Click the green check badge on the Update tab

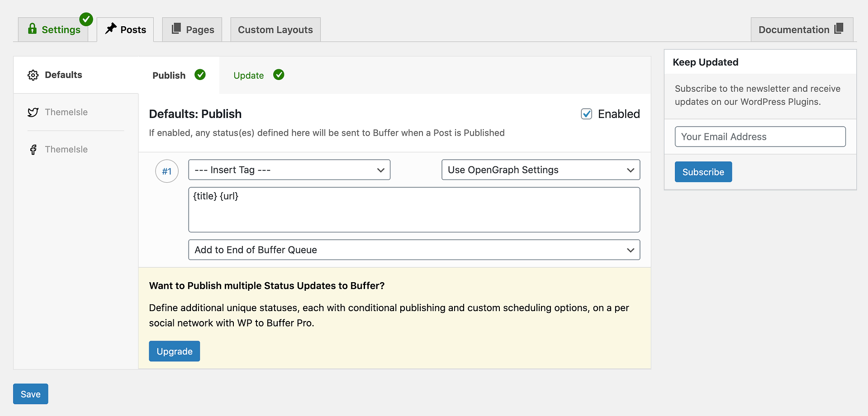click(x=279, y=75)
